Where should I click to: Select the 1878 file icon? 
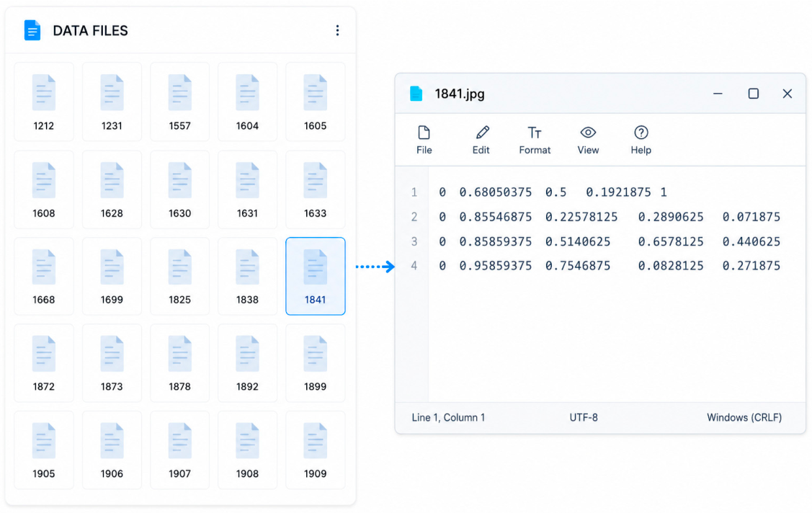click(x=179, y=363)
